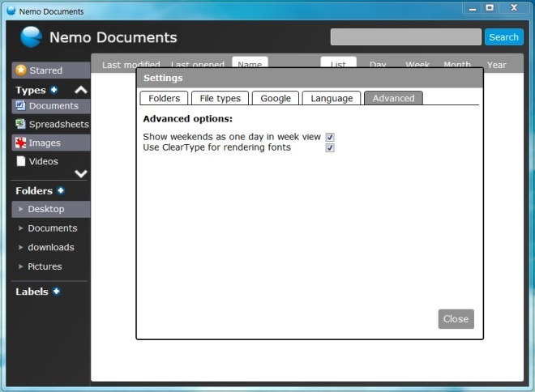Select Desktop folder in sidebar

coord(51,209)
